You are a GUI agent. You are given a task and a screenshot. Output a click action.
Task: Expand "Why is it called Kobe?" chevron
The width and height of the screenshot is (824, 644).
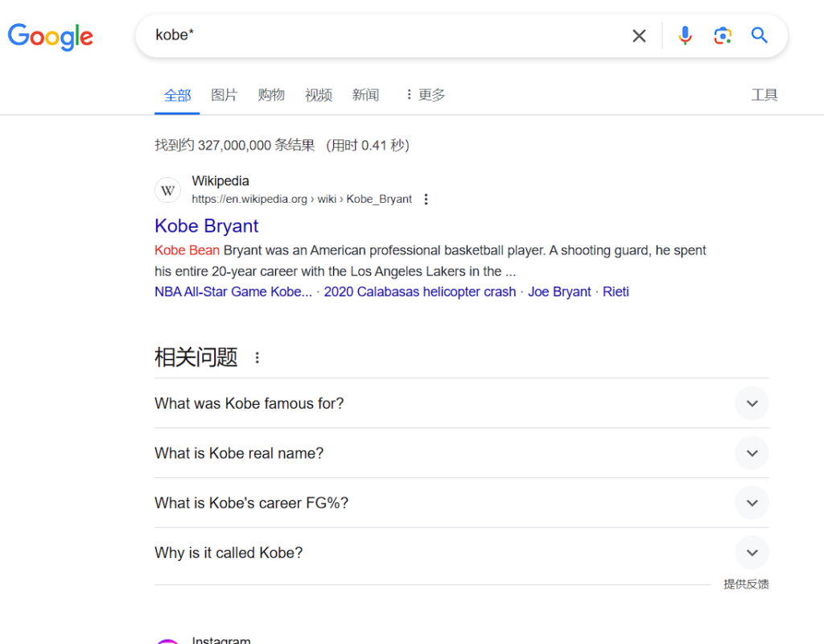tap(752, 553)
